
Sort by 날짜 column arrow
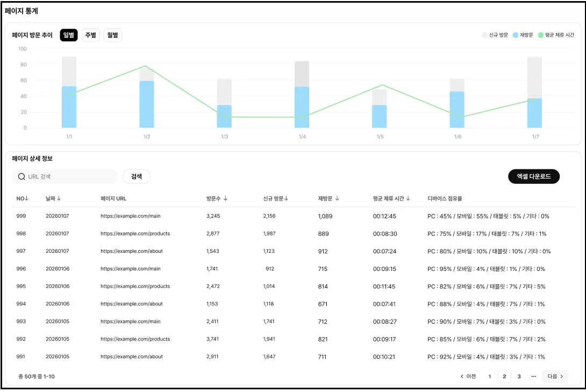[59, 198]
